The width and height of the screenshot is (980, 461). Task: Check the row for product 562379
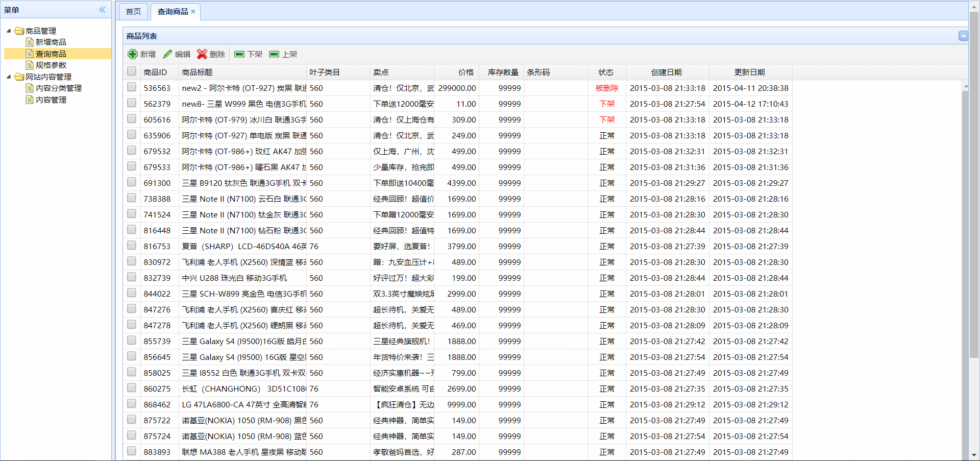(132, 103)
